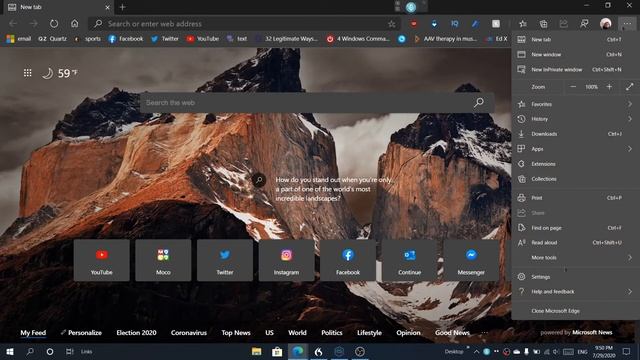Click the Edge icon in taskbar
Viewport: 640px width, 360px height.
298,351
